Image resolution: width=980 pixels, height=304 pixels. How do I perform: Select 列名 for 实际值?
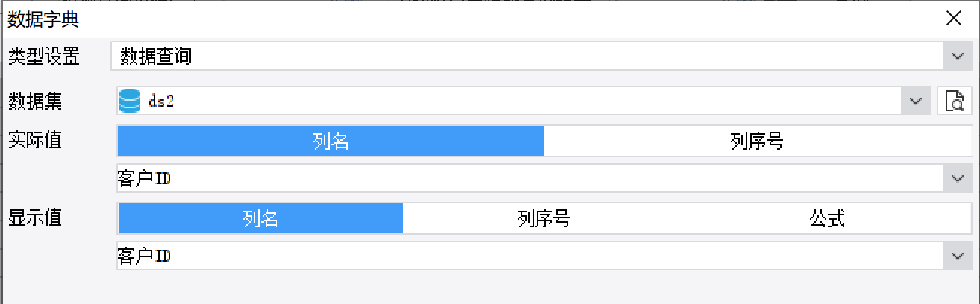point(331,141)
